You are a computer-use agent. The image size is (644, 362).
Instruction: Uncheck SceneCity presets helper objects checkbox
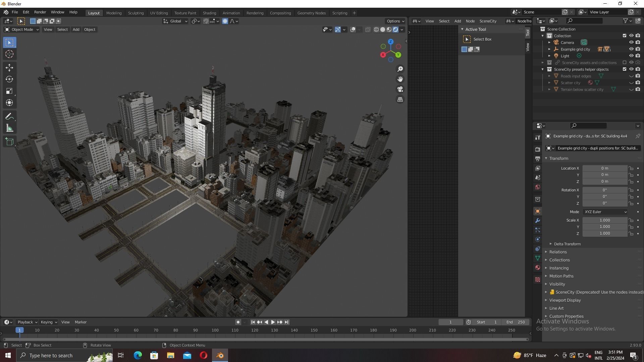coord(624,69)
